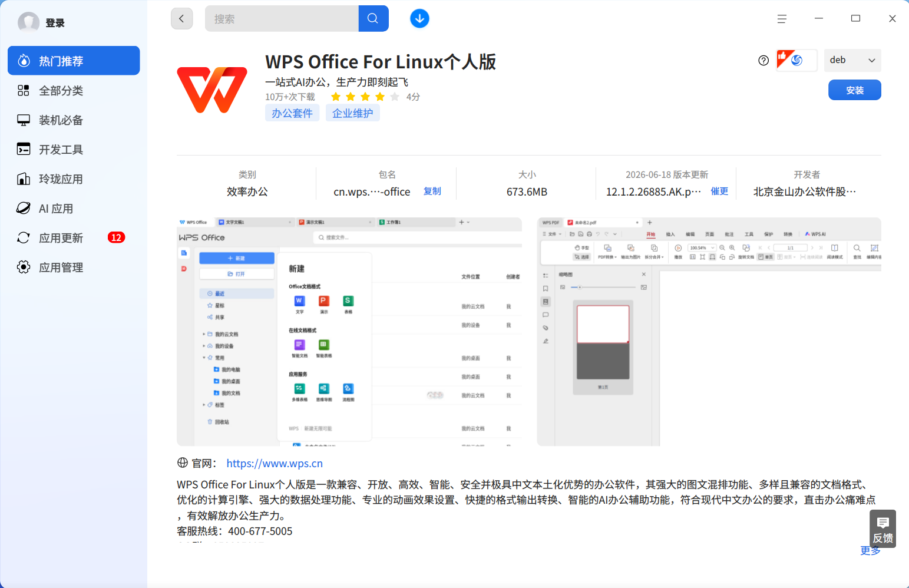Click the 客服热线：400-677-5005 line
Screen dimensions: 909x588
click(x=234, y=531)
